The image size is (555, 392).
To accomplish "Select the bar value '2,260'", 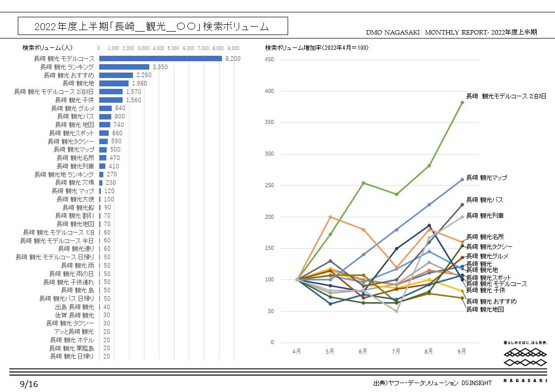I will click(144, 75).
